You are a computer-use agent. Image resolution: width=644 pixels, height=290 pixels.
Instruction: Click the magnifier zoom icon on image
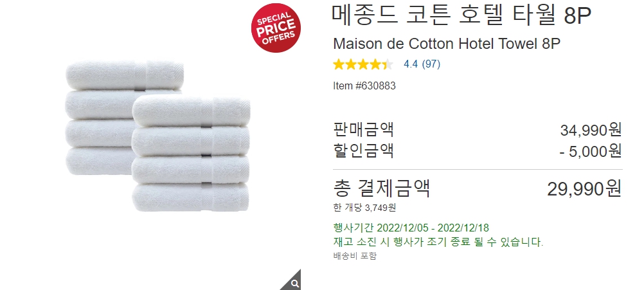coord(294,283)
